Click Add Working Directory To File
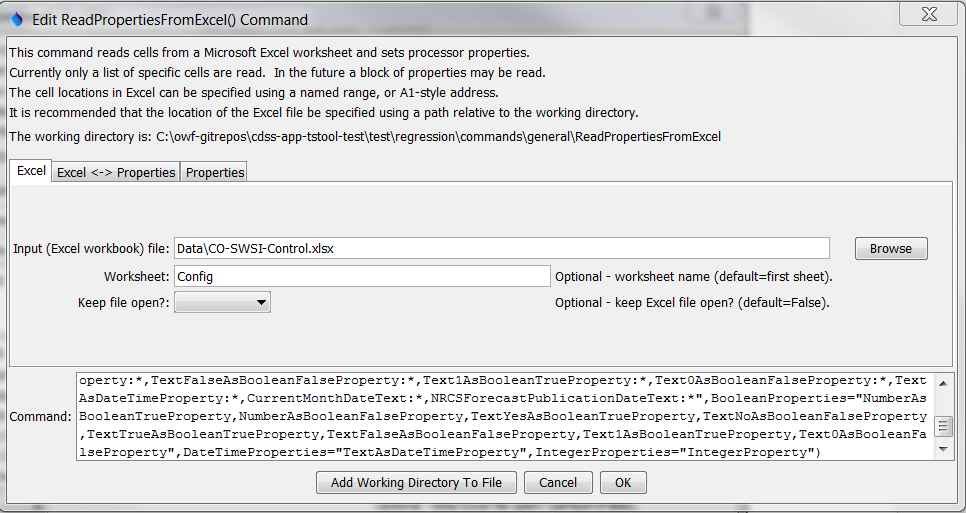The width and height of the screenshot is (966, 513). click(x=416, y=483)
